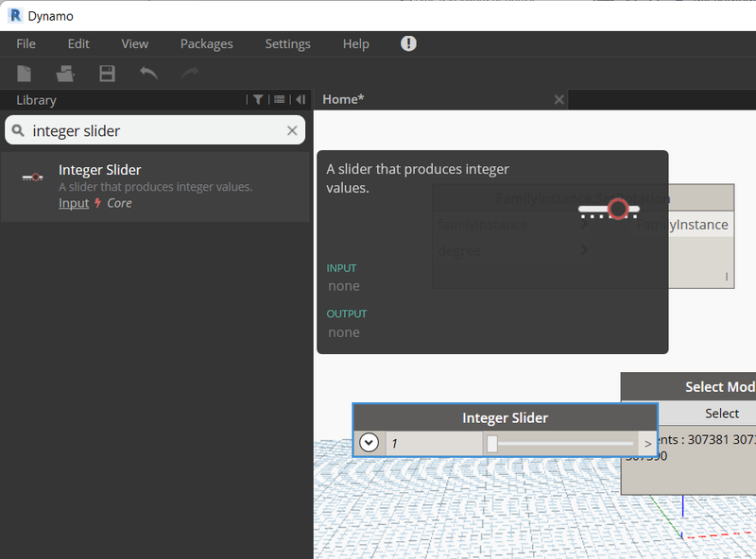Viewport: 756px width, 559px height.
Task: Click the Redo arrow icon
Action: click(190, 73)
